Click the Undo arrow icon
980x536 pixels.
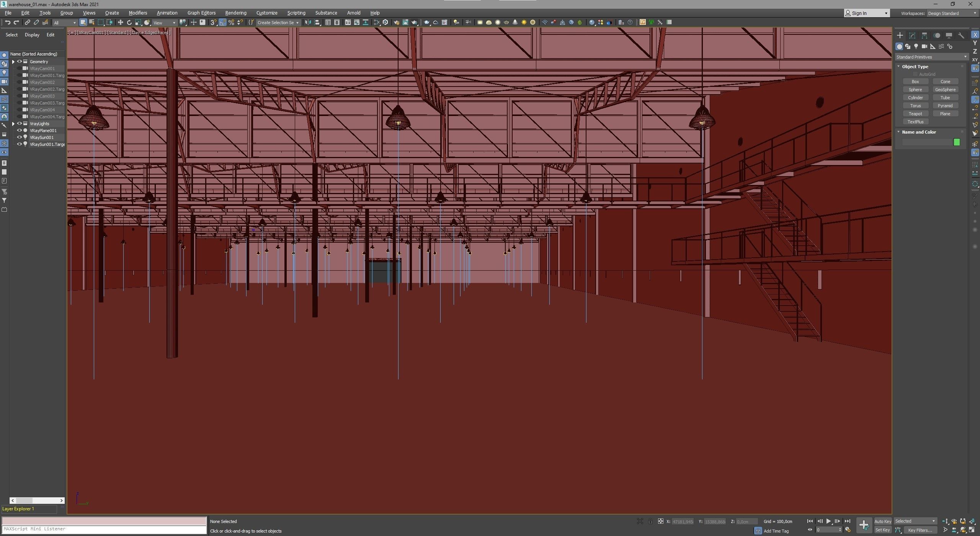[7, 22]
